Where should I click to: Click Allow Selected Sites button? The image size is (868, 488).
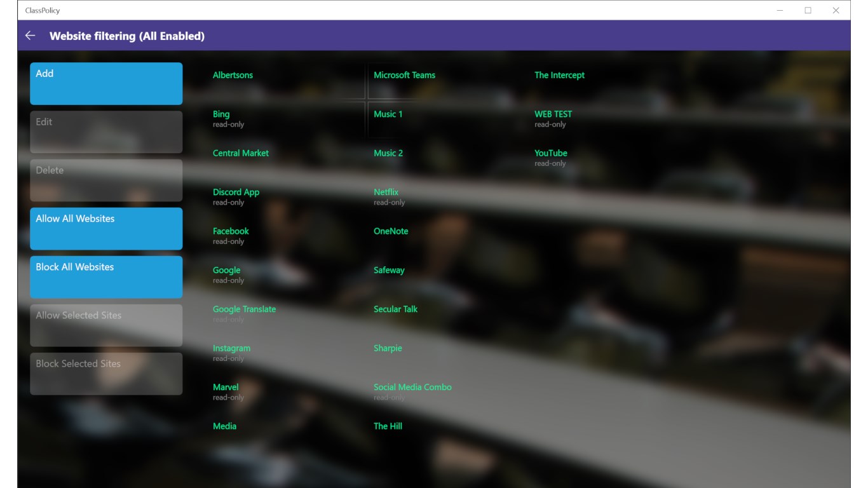(x=106, y=325)
